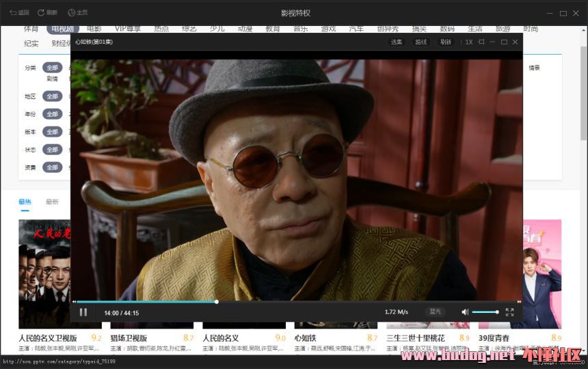Select 全部 in the 版本 filter row
The width and height of the screenshot is (588, 369).
(52, 131)
